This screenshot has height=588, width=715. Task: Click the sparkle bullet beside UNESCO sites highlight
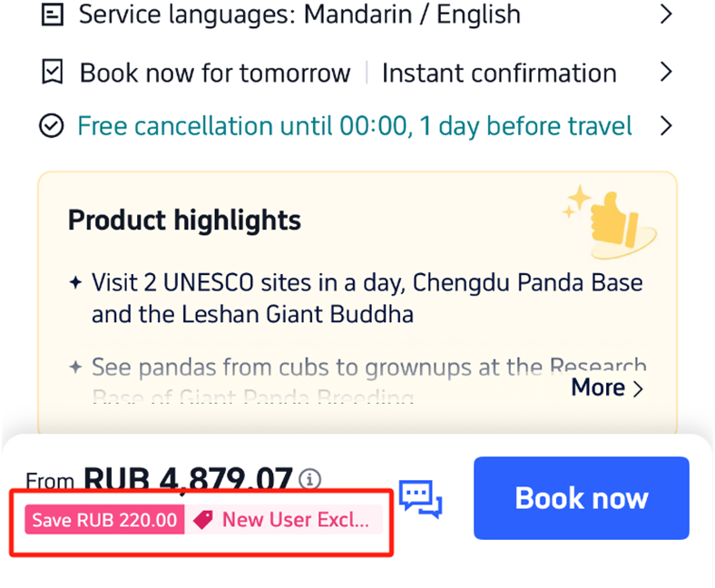pyautogui.click(x=75, y=283)
